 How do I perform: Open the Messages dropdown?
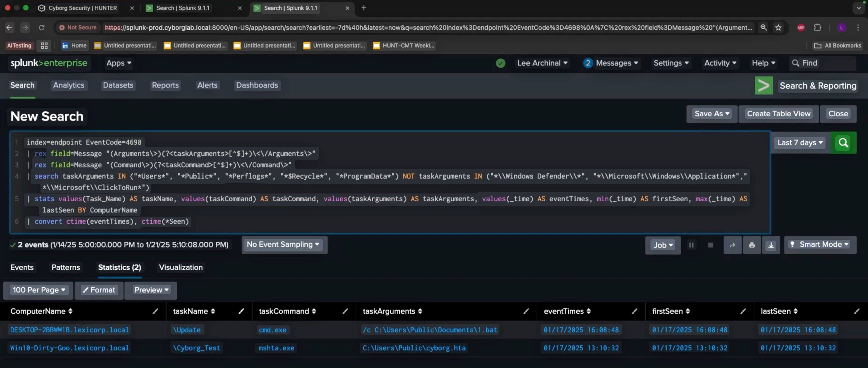611,63
